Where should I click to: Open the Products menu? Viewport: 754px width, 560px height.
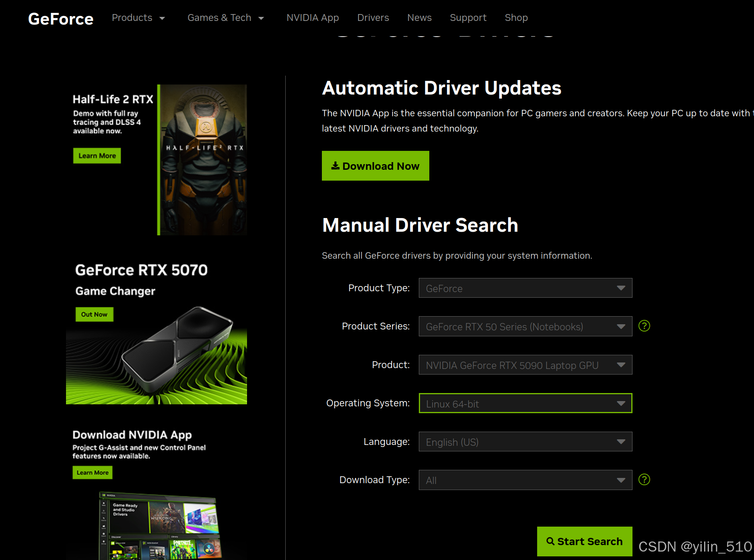(x=132, y=18)
